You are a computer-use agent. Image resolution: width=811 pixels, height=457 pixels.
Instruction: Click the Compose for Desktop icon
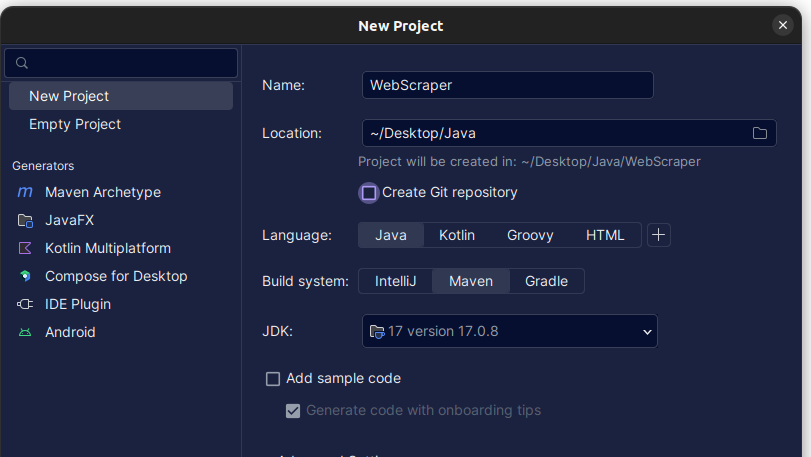click(x=25, y=276)
